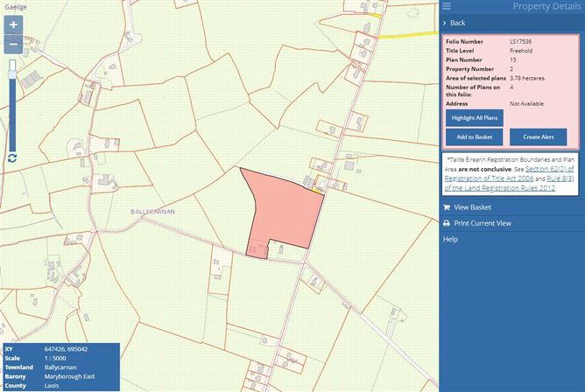Click Maryborough East barony value

pos(69,377)
